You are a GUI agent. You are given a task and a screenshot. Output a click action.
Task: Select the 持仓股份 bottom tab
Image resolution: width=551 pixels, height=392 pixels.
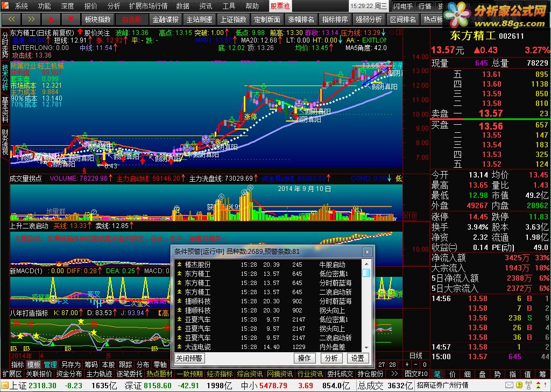[x=370, y=374]
